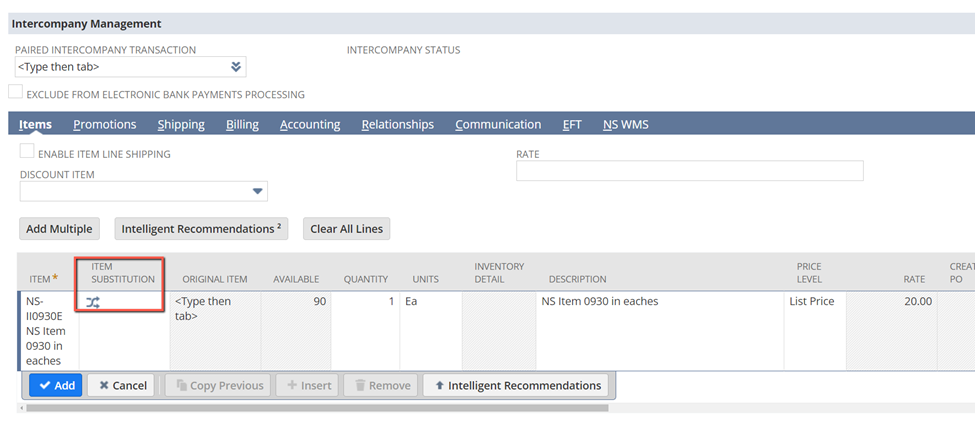Open the Discount Item dropdown

[x=257, y=191]
